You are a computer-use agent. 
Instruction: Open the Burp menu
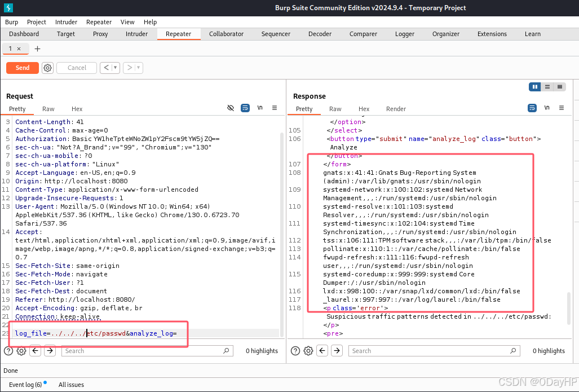(11, 22)
